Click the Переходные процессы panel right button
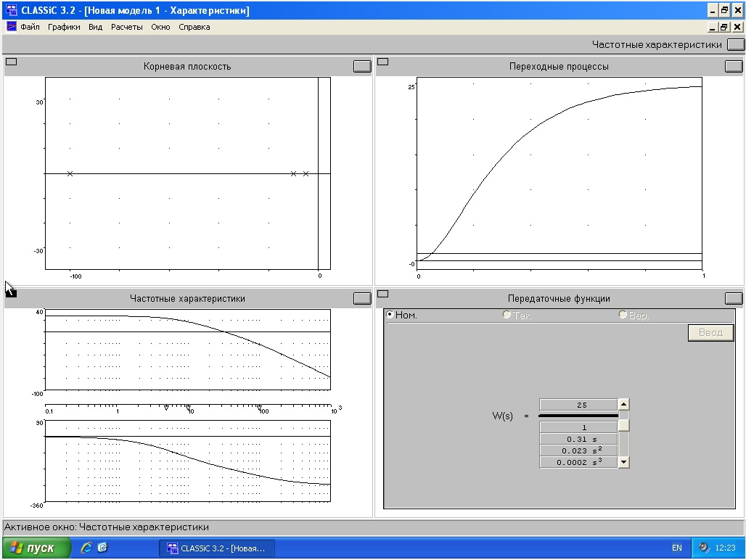Image resolution: width=746 pixels, height=560 pixels. point(734,67)
